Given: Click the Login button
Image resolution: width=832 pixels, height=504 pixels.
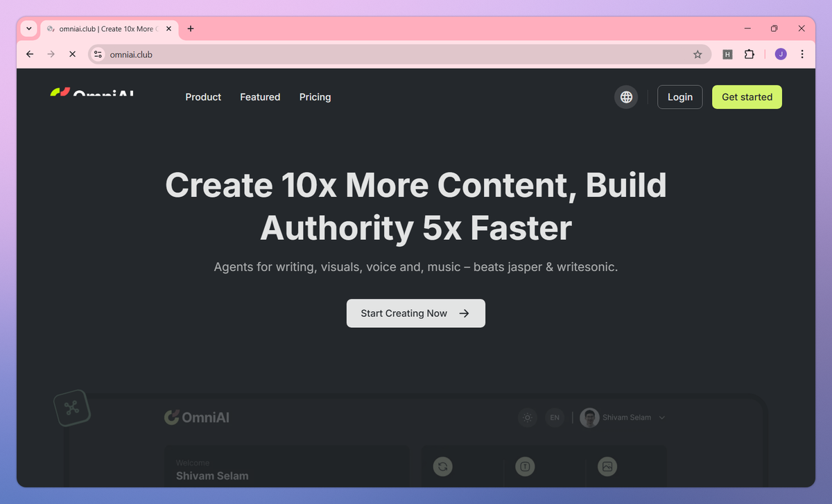Looking at the screenshot, I should (x=679, y=97).
